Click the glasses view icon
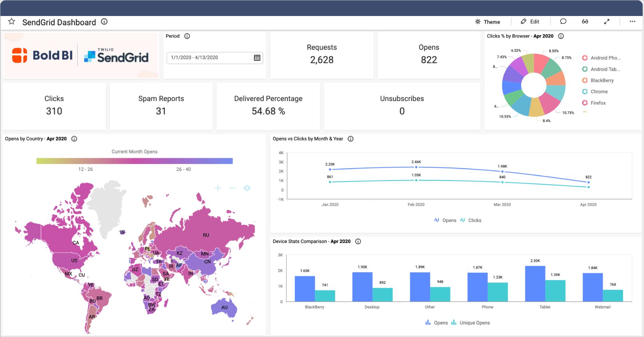Screen dimensions: 644x337 click(x=585, y=21)
